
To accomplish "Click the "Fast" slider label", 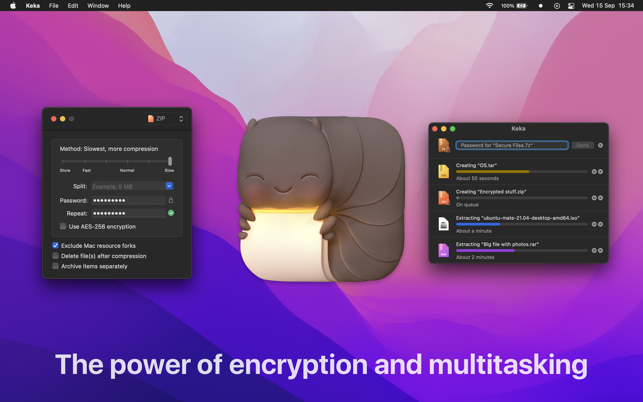I will 87,170.
